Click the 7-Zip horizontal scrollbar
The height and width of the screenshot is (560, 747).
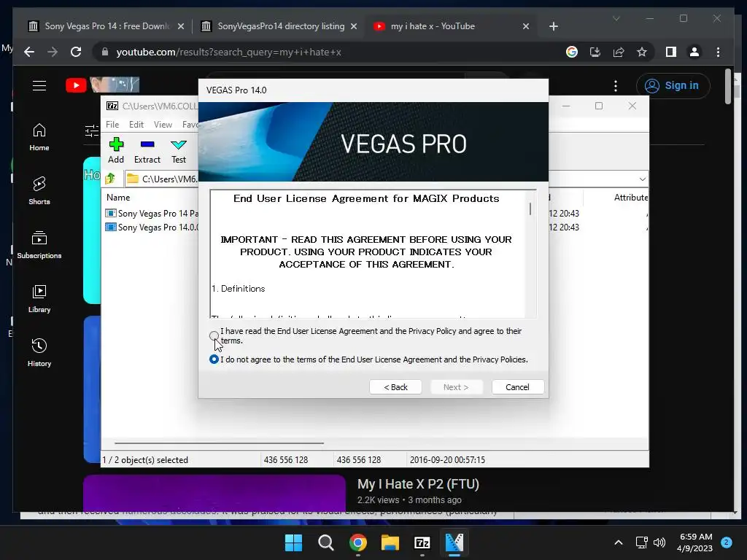click(219, 443)
